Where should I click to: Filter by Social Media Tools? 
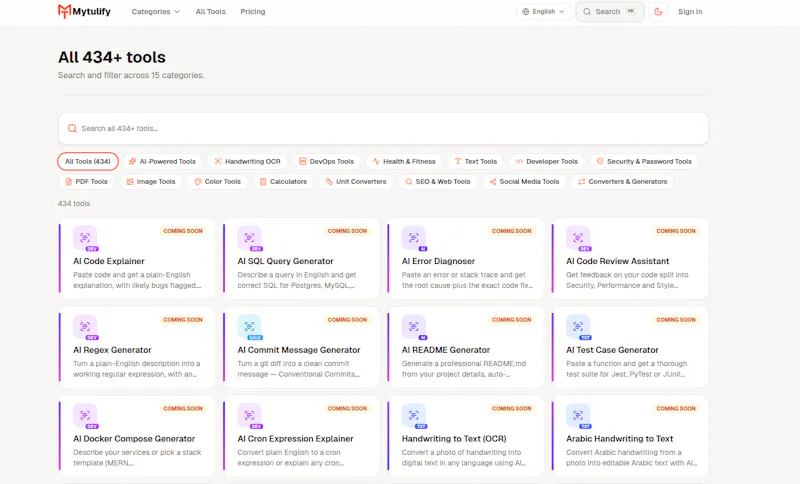point(524,182)
